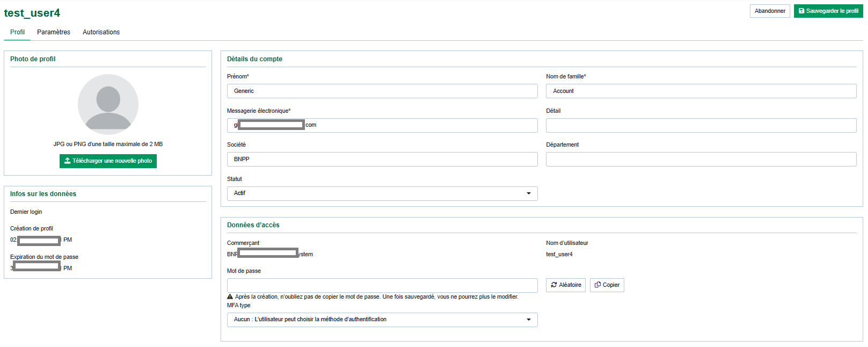Click the copy icon in the Copier button
Image resolution: width=868 pixels, height=347 pixels.
tap(597, 285)
